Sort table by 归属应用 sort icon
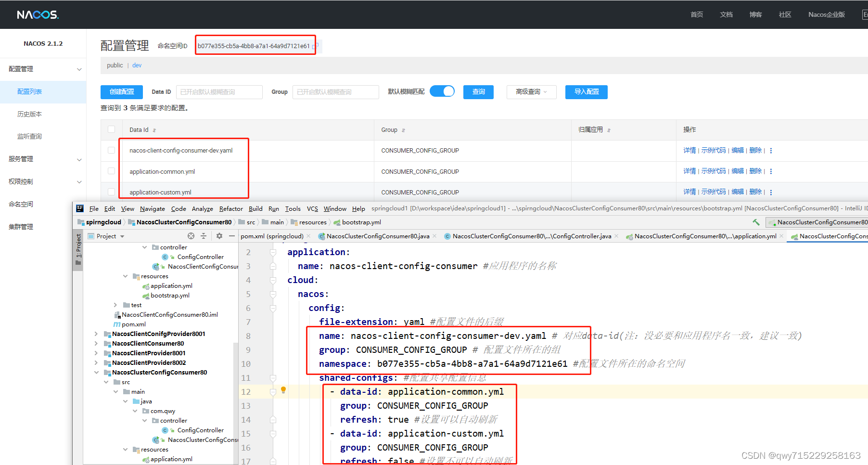Viewport: 868px width, 465px height. pyautogui.click(x=609, y=130)
